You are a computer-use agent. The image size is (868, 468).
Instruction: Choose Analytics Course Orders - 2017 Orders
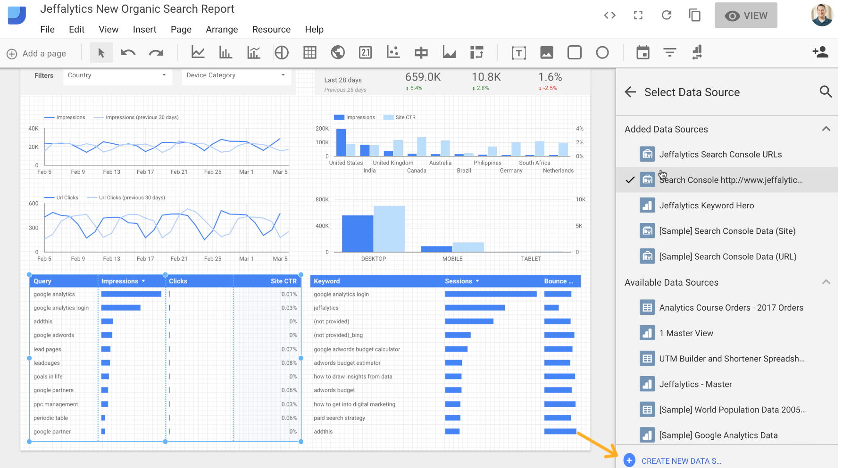[x=726, y=307]
